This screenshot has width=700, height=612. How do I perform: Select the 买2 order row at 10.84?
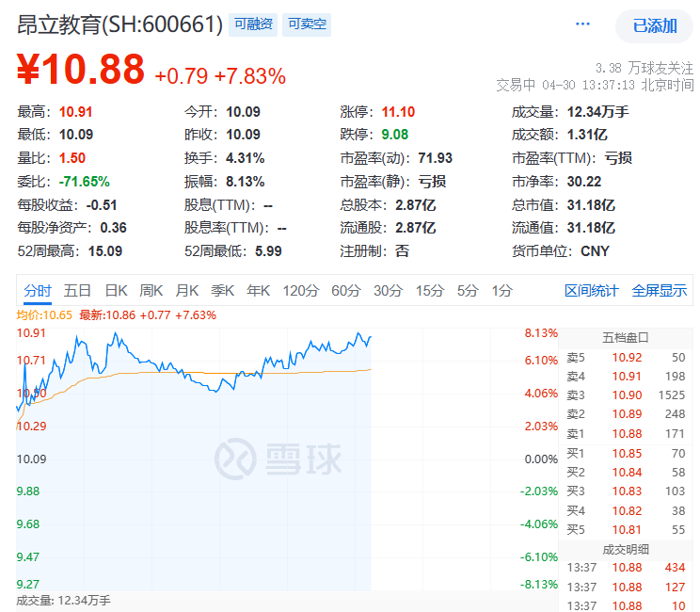(x=626, y=472)
